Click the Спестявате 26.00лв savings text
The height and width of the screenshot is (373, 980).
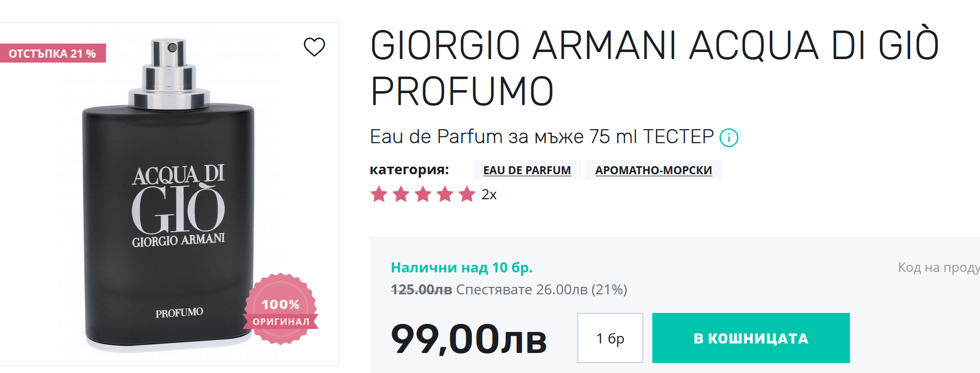(x=541, y=290)
